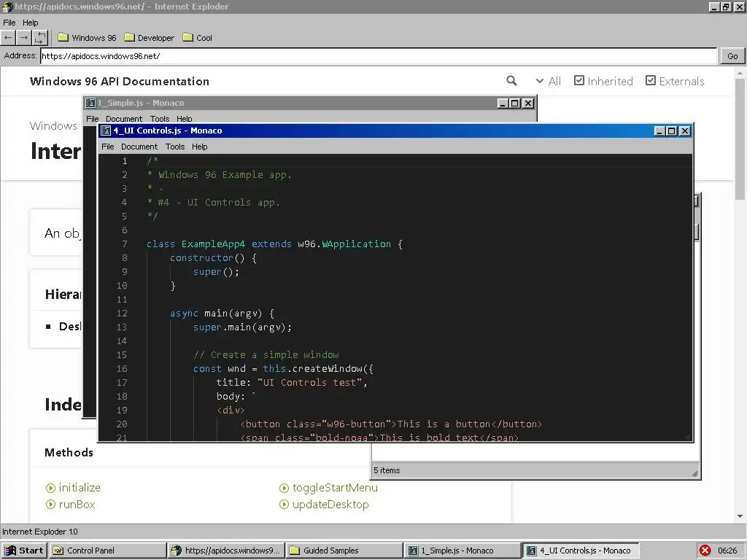The image size is (747, 560).
Task: Click the 1_Simple.js Monaco title icon
Action: point(90,103)
